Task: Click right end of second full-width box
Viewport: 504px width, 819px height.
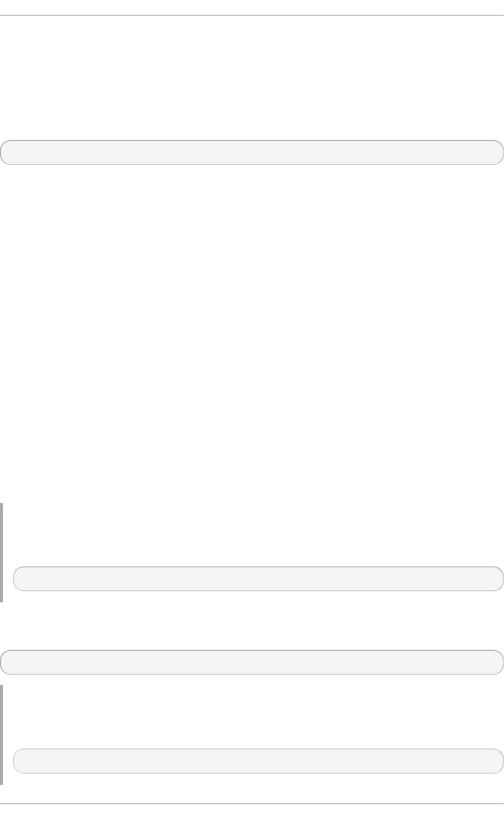Action: coord(499,662)
